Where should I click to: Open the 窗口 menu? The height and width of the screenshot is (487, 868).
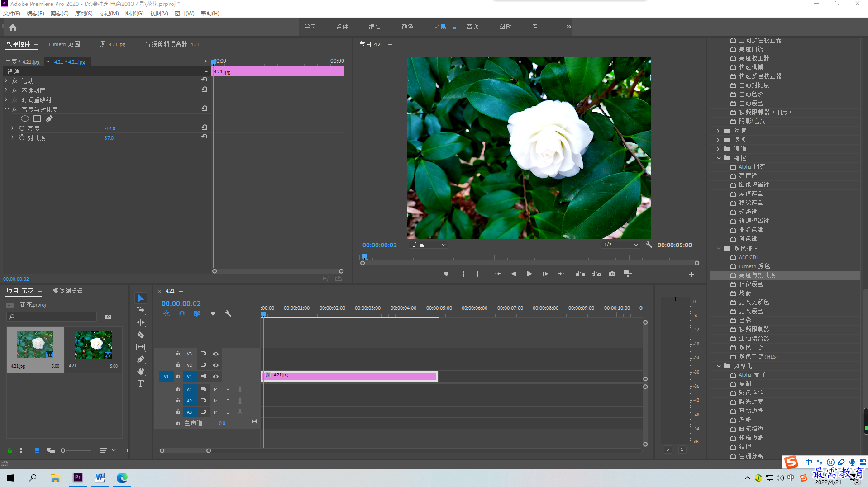(184, 13)
